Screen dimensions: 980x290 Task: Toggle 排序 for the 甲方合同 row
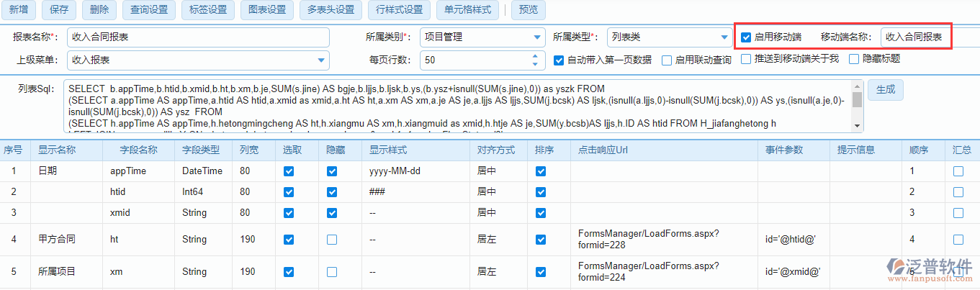(x=541, y=239)
